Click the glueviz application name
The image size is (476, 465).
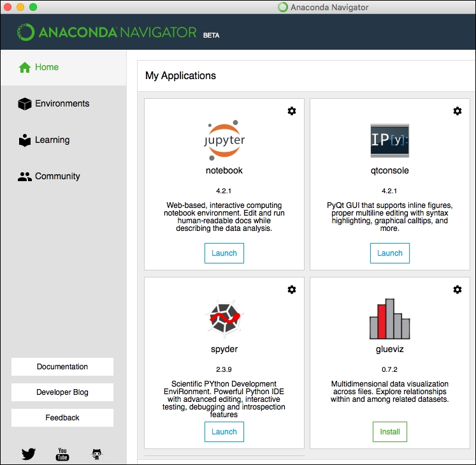click(x=390, y=349)
